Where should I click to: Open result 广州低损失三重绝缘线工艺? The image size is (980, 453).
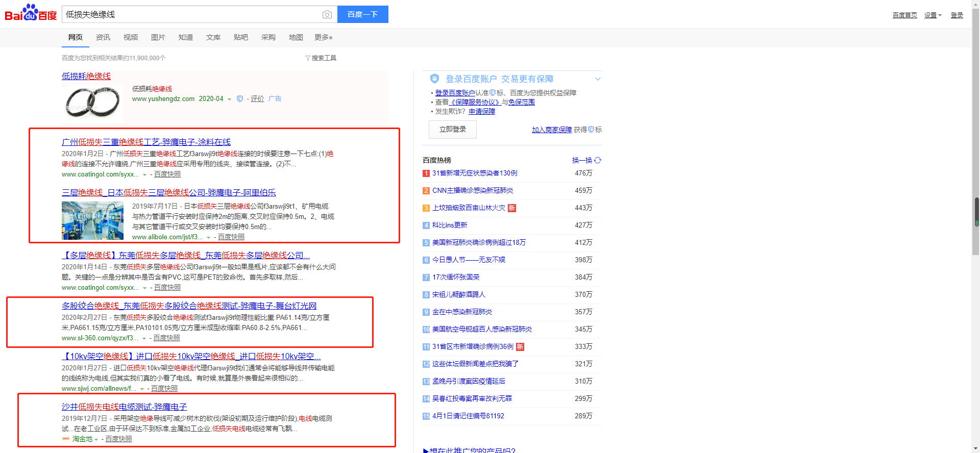click(x=146, y=142)
